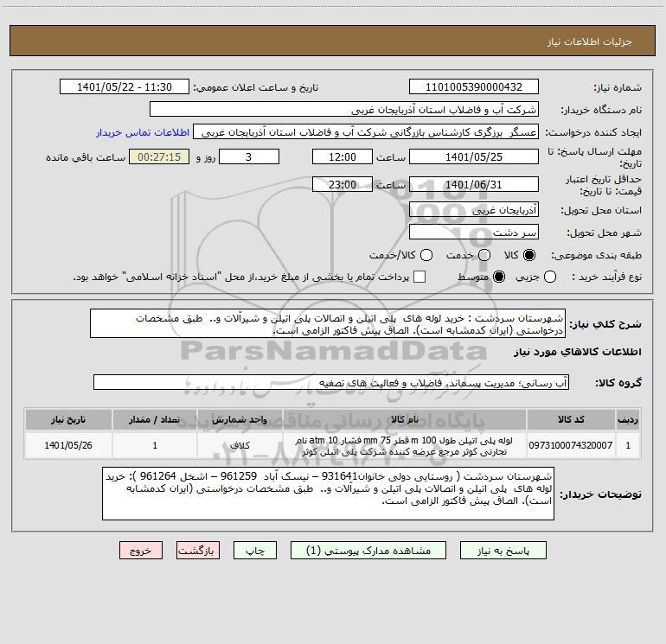The height and width of the screenshot is (644, 666).
Task: Click page title جزئیات اطلاعات نیاز
Action: [590, 41]
